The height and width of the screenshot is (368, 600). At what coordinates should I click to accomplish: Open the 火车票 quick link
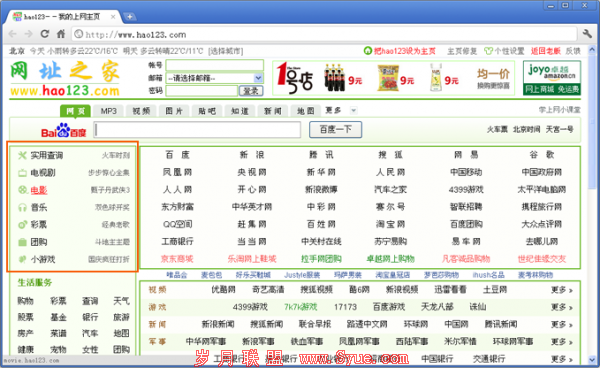pos(497,130)
